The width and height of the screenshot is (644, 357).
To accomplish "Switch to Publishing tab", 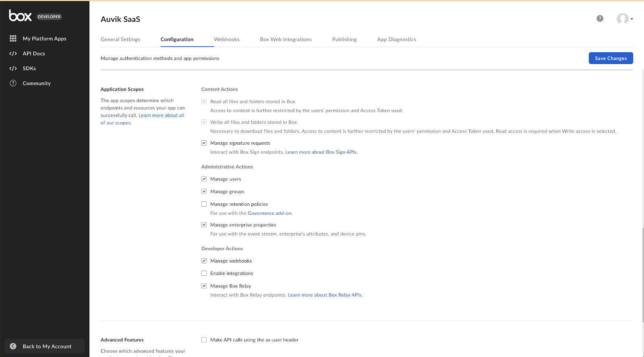I will [x=345, y=39].
